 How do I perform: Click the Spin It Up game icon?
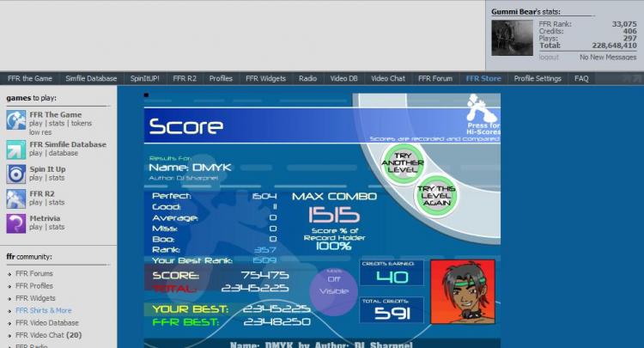[15, 174]
